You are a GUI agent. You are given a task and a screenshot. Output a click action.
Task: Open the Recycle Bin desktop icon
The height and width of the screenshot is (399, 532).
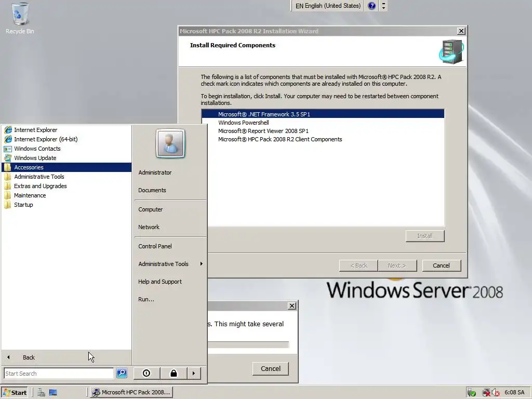[20, 18]
